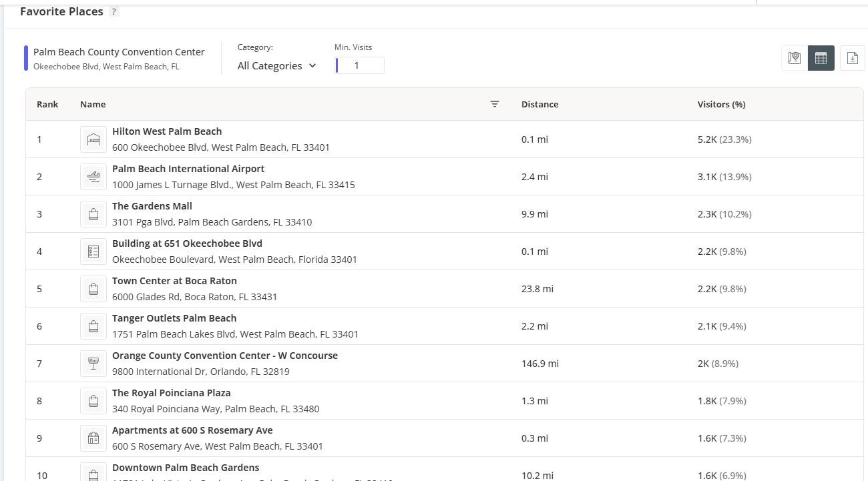Select the table view icon
The image size is (868, 481).
(x=821, y=58)
